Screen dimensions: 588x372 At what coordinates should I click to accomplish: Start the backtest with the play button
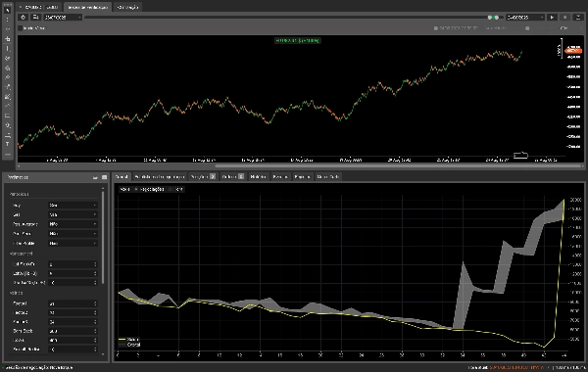click(552, 18)
